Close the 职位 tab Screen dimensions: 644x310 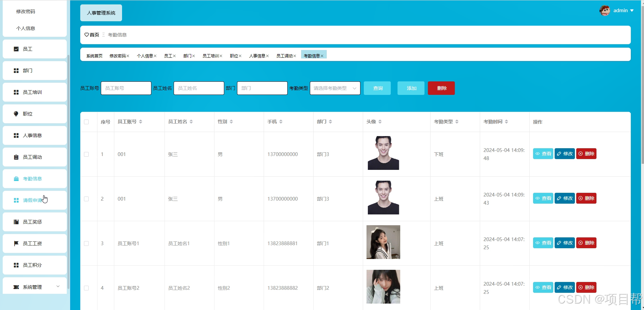(x=240, y=56)
